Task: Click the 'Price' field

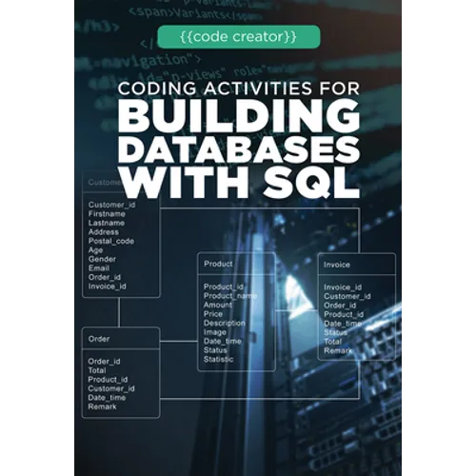Action: click(213, 314)
